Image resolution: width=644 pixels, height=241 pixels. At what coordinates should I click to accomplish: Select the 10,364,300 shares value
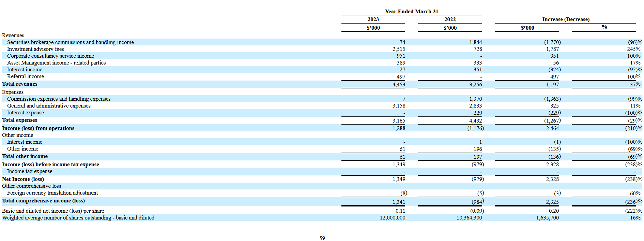tap(469, 218)
